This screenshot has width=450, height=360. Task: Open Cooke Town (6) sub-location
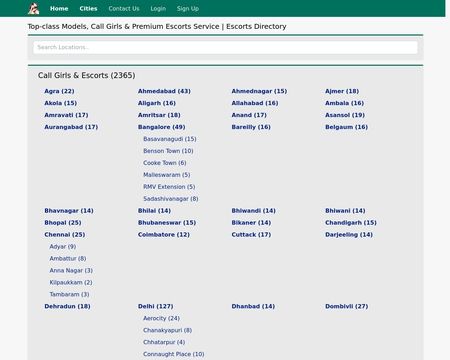(x=165, y=163)
